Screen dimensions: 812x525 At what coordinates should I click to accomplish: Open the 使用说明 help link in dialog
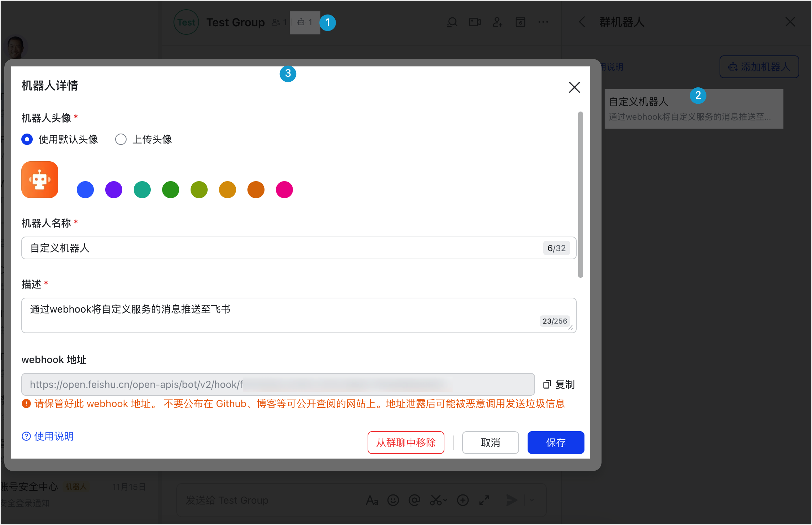(x=48, y=436)
